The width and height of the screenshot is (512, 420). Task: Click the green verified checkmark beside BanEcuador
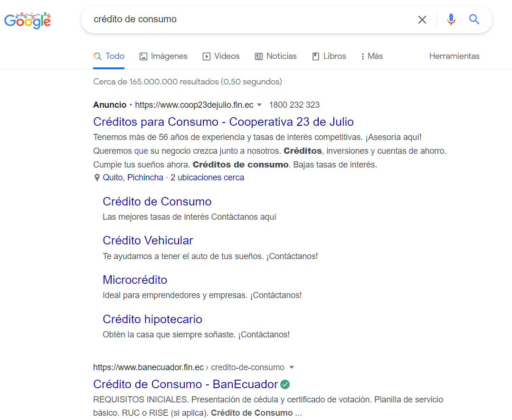point(285,384)
